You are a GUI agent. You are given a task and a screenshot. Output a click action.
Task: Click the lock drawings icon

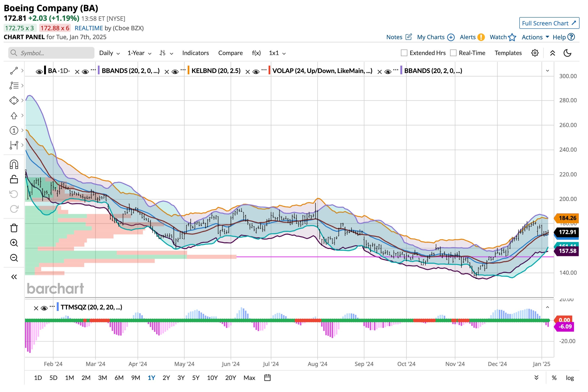pos(14,179)
